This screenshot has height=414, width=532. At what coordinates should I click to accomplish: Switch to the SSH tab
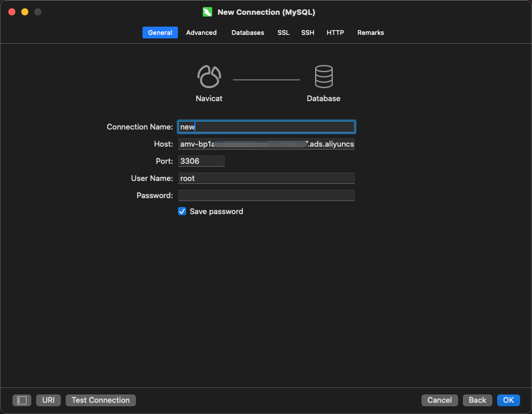(308, 33)
